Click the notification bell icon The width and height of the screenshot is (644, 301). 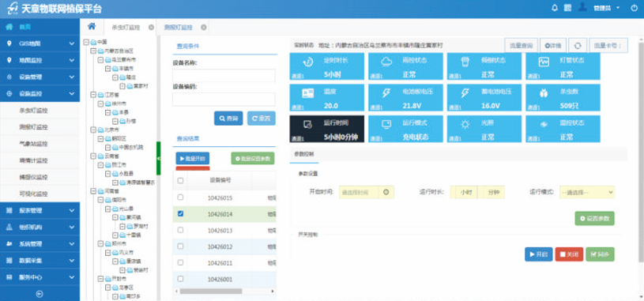[555, 8]
